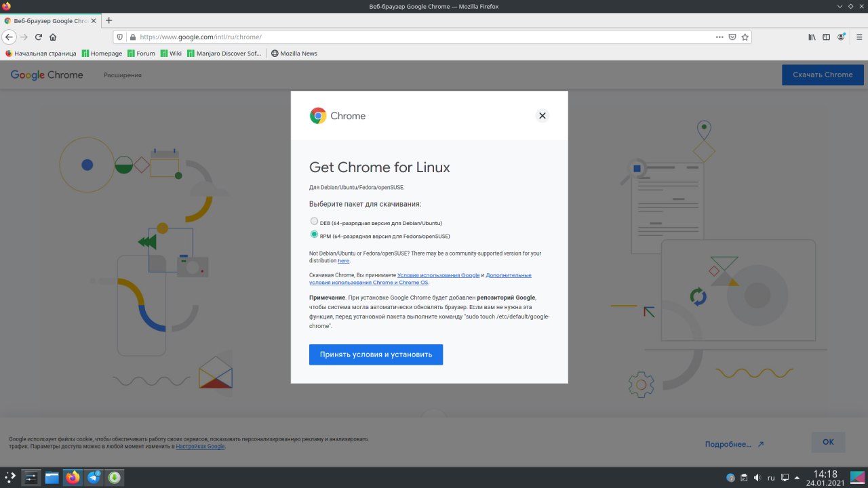This screenshot has height=488, width=868.
Task: Open Wiki bookmark
Action: pos(171,54)
